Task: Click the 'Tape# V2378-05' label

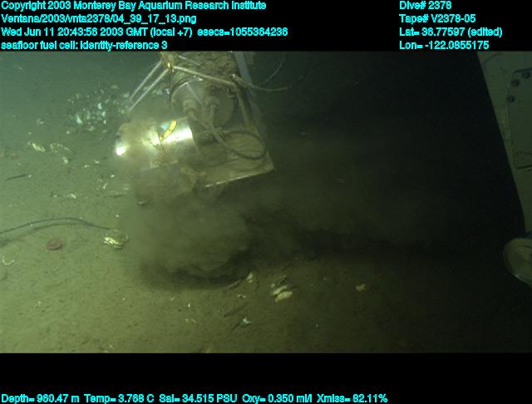Action: tap(437, 18)
